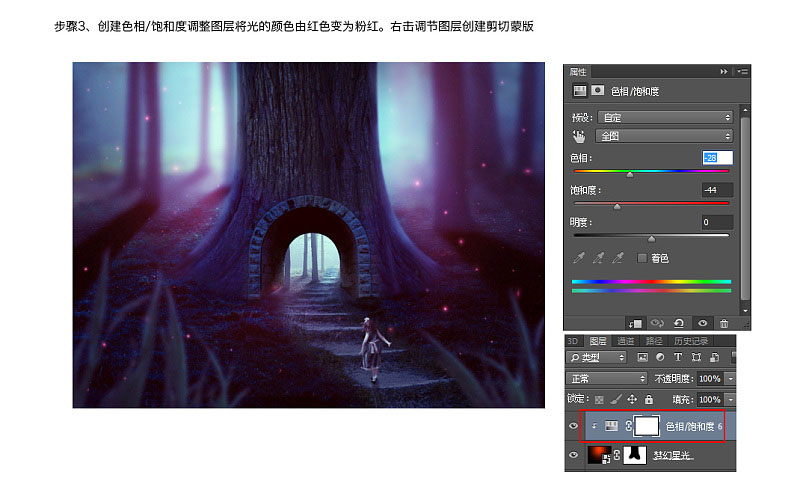Switch to the 历史记录 tab
This screenshot has width=800, height=484.
[691, 341]
